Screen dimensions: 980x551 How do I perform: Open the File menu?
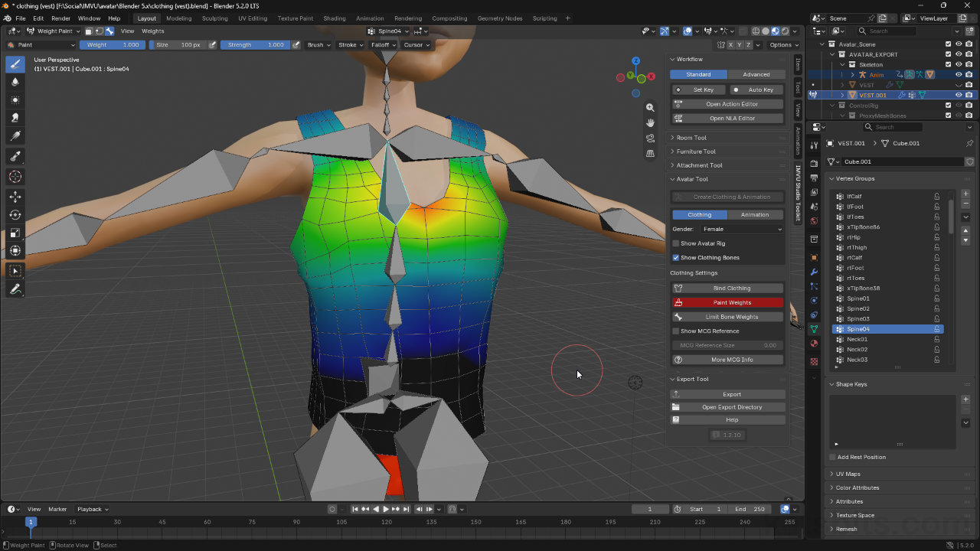click(x=21, y=18)
